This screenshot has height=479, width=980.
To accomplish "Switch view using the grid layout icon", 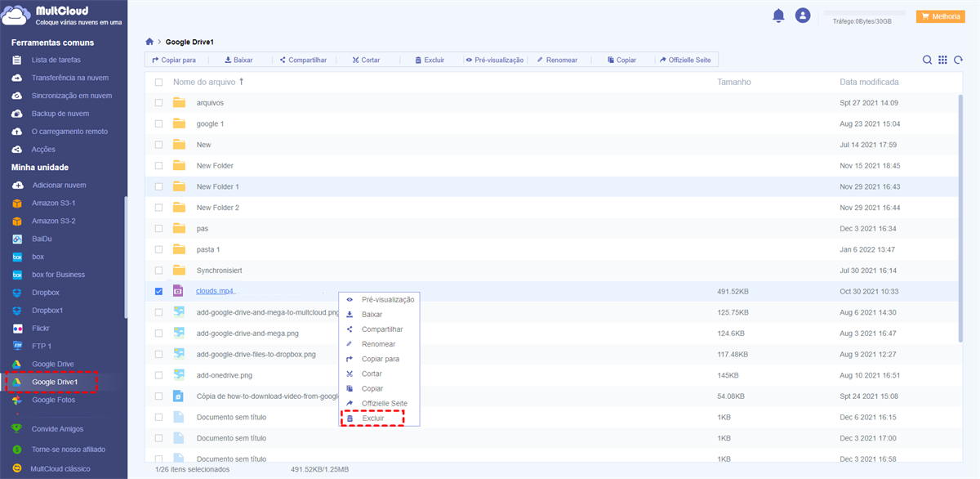I will click(942, 60).
